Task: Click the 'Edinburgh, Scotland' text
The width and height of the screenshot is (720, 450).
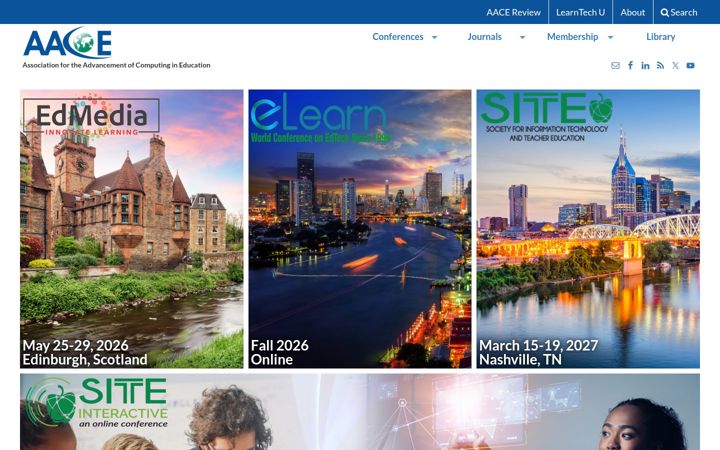Action: coord(85,360)
